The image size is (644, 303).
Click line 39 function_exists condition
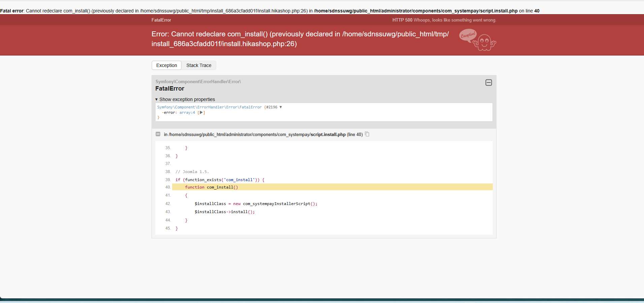tap(220, 180)
